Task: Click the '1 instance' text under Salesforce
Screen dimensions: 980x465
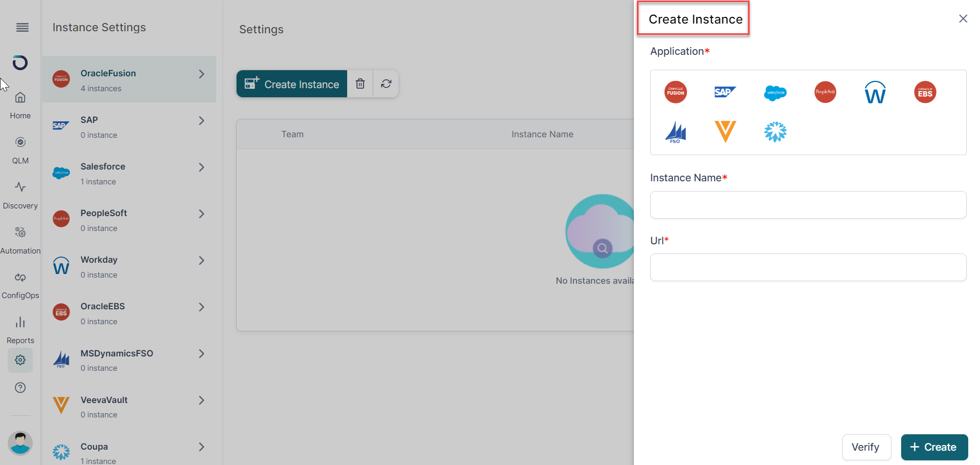Action: click(x=98, y=182)
